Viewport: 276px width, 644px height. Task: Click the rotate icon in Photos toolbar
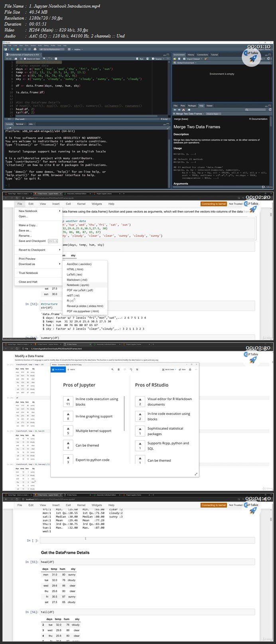pos(131,369)
